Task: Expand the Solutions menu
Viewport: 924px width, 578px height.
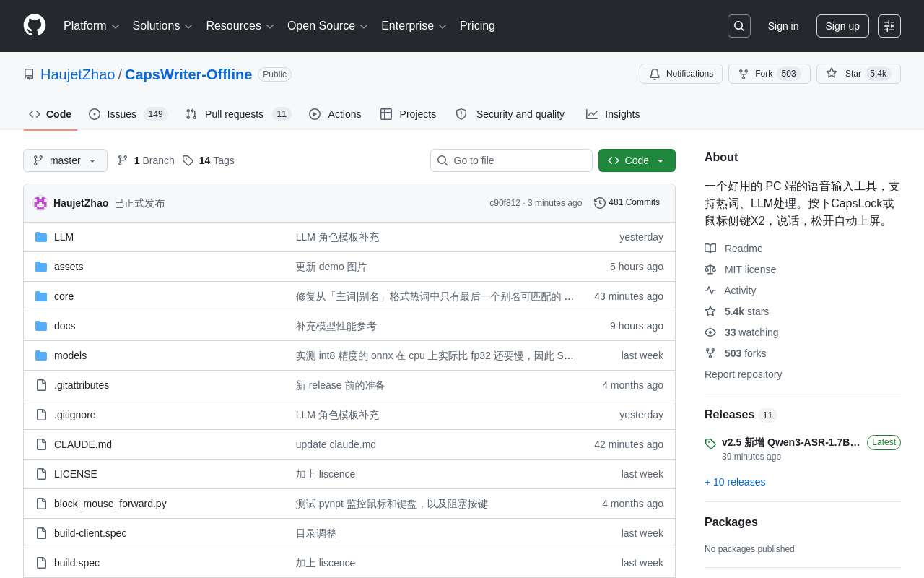Action: click(162, 26)
